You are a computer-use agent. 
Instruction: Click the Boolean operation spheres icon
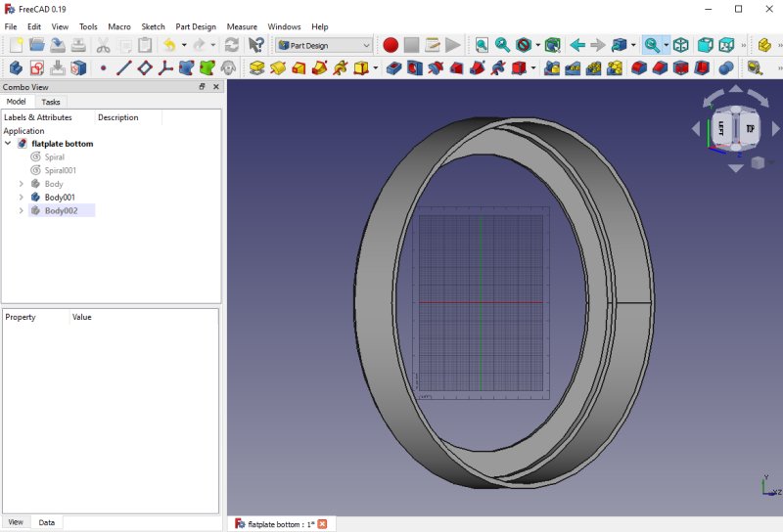[726, 67]
